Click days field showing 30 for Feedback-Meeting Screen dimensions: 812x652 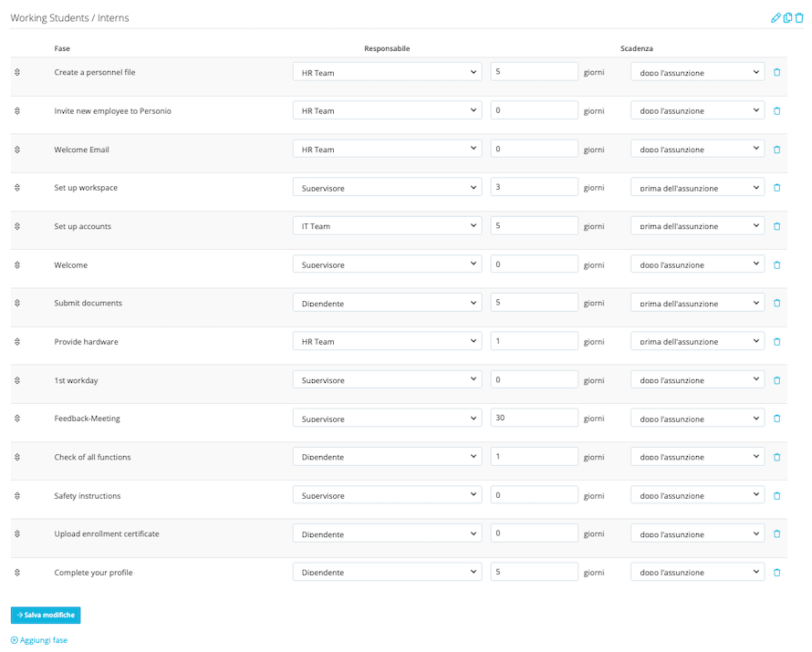tap(534, 419)
